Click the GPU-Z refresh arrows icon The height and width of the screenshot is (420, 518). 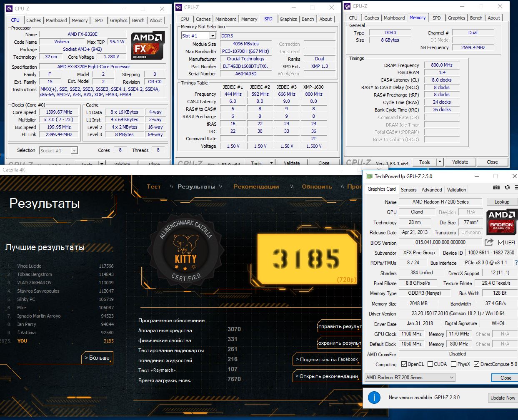click(x=507, y=187)
